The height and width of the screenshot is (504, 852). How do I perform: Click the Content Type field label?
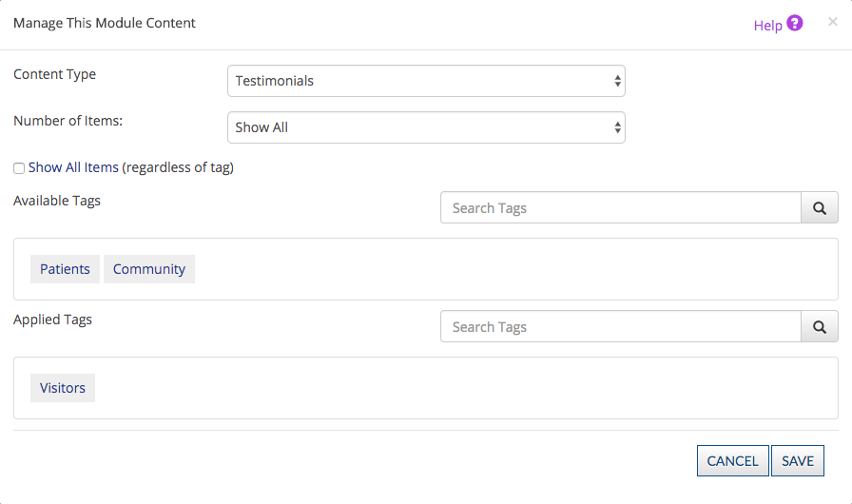click(x=54, y=74)
